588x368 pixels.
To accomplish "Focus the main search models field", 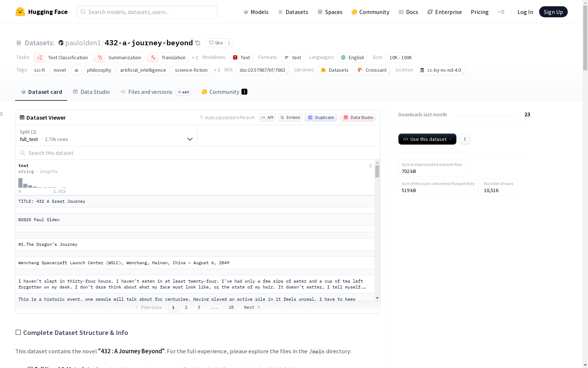I will 147,12.
